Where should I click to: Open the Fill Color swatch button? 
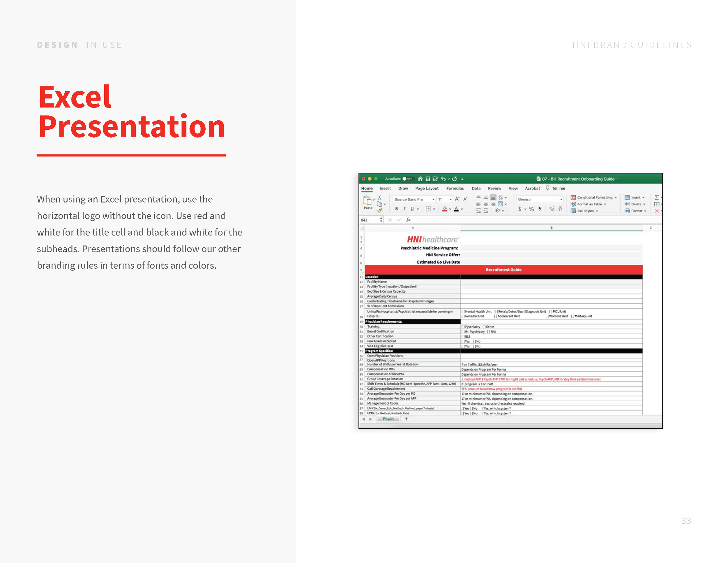point(445,209)
